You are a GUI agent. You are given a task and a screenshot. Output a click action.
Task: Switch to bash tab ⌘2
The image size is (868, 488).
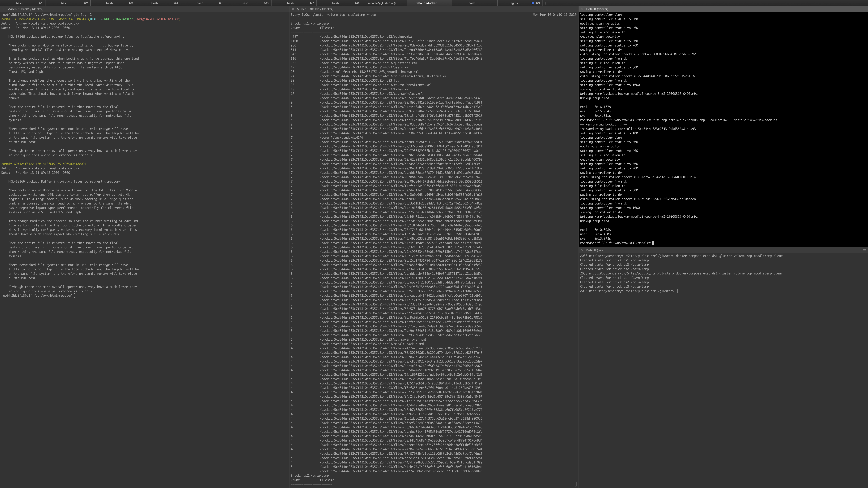[68, 3]
